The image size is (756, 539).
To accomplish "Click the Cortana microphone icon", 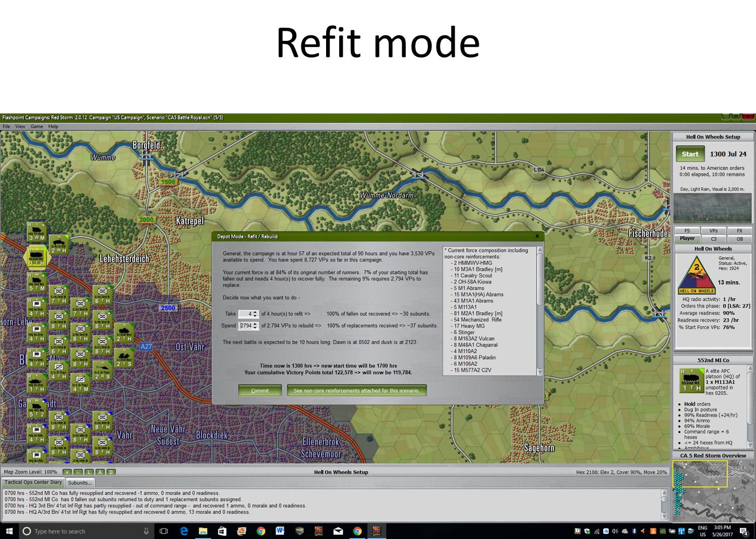I will pyautogui.click(x=146, y=531).
